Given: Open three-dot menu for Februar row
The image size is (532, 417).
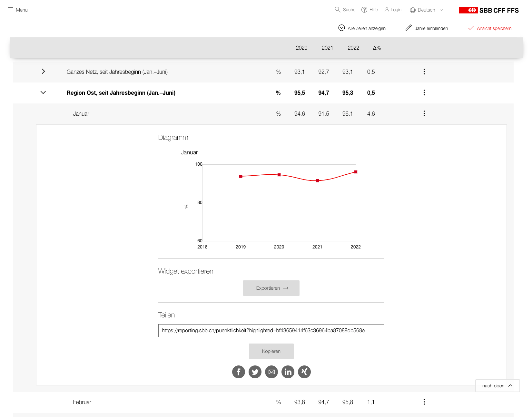Looking at the screenshot, I should (x=424, y=402).
